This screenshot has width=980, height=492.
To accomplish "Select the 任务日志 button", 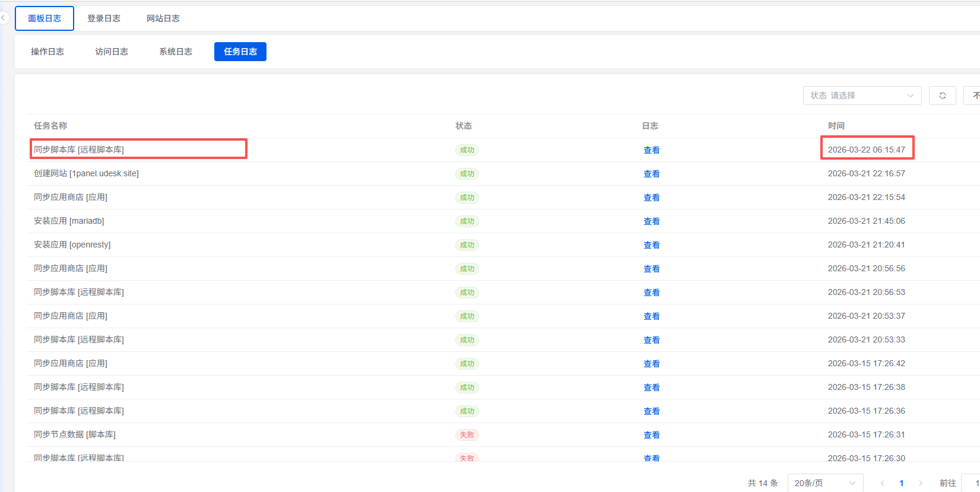I will tap(240, 52).
